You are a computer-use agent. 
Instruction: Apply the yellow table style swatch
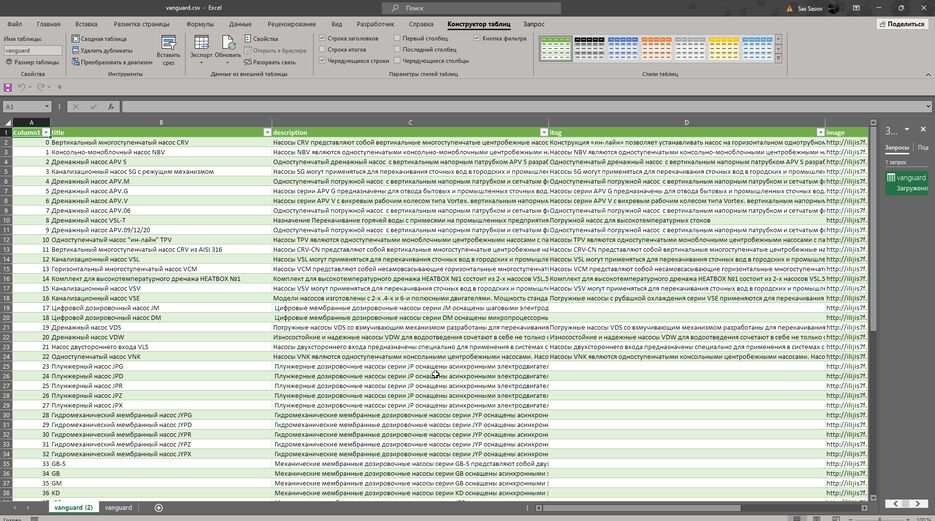point(724,48)
